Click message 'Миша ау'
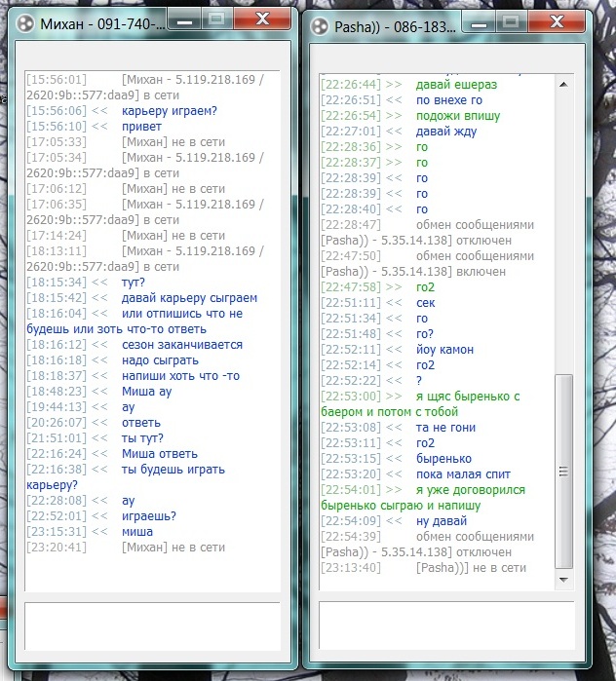Screen dimensions: 616x681 click(146, 392)
